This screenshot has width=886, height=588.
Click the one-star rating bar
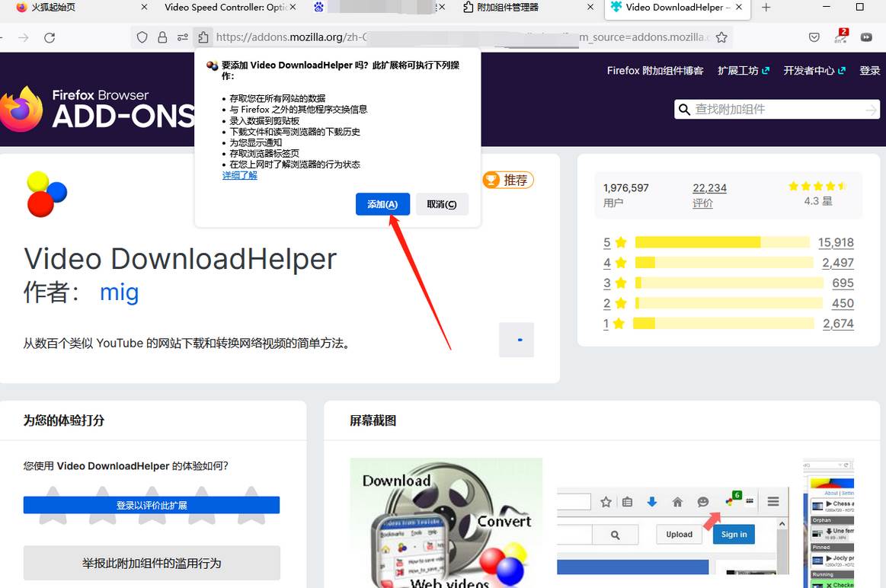click(723, 324)
